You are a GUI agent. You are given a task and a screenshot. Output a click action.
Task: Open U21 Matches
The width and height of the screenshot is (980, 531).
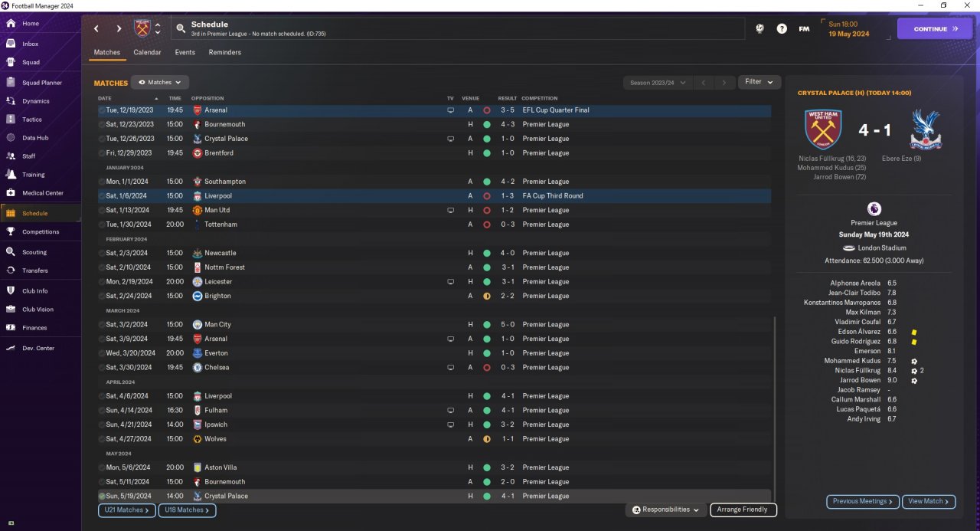tap(127, 510)
